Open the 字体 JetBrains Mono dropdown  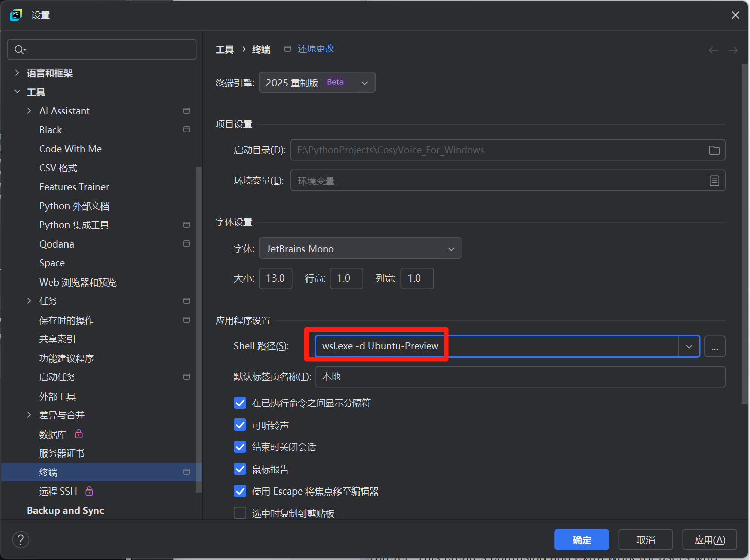tap(360, 248)
